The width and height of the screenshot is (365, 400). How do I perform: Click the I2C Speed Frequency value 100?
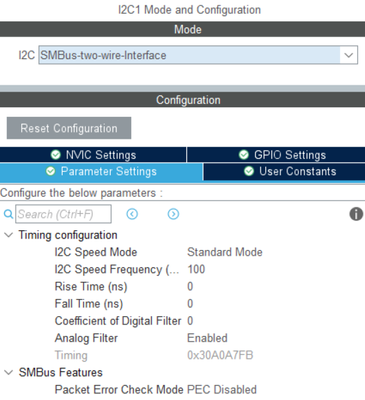pyautogui.click(x=196, y=269)
